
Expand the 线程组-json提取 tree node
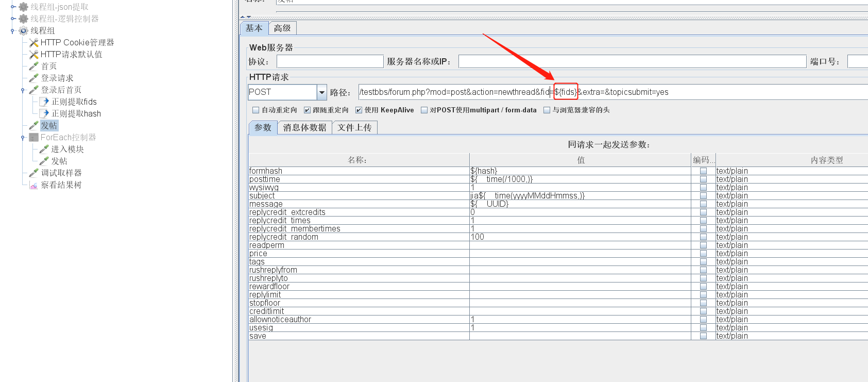pos(13,7)
